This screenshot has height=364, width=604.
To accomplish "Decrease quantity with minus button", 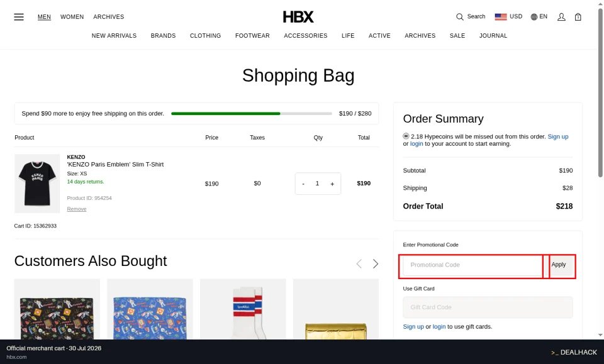I will [303, 184].
